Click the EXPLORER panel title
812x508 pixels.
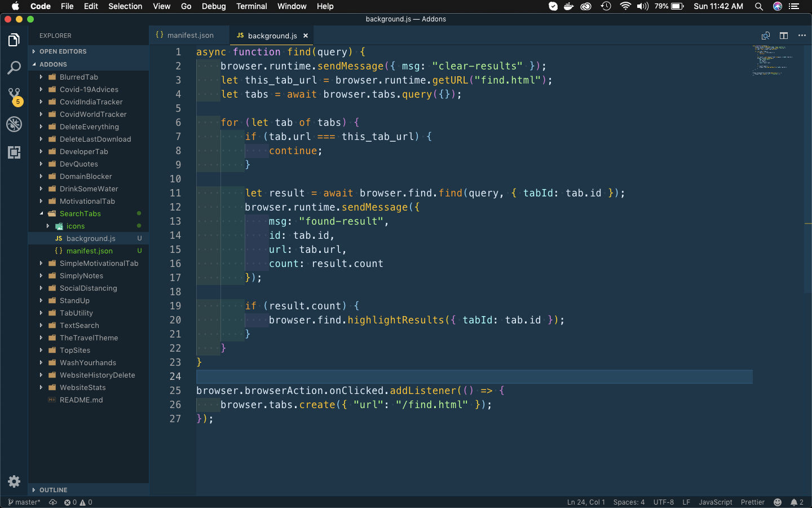pyautogui.click(x=55, y=36)
